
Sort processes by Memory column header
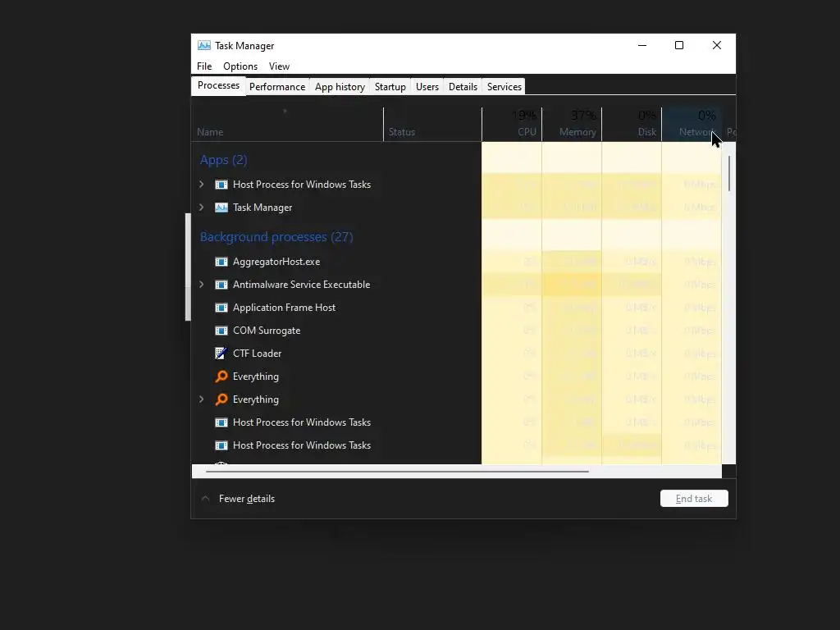point(572,125)
